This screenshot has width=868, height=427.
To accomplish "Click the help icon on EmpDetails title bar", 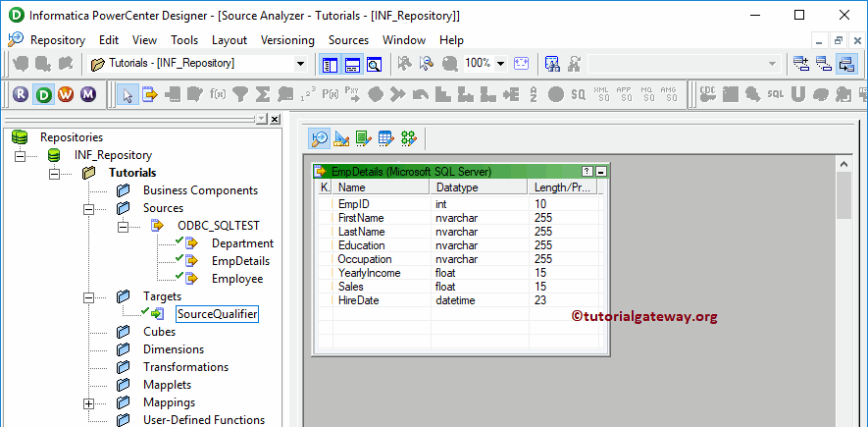I will [x=587, y=171].
